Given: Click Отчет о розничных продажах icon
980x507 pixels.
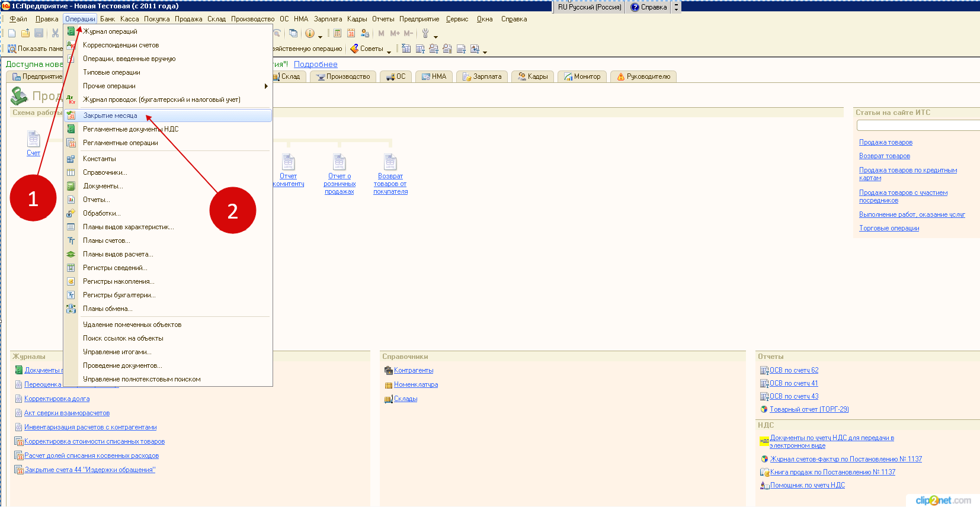Looking at the screenshot, I should coord(340,162).
